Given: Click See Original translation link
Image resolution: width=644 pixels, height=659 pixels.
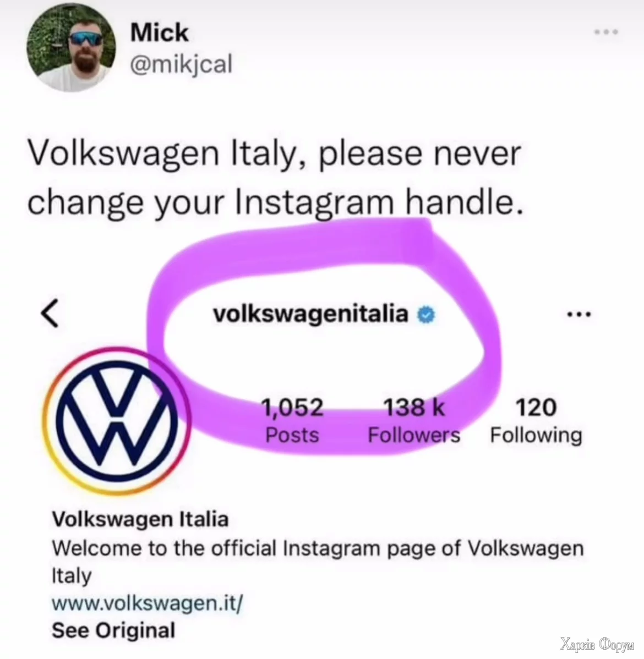Looking at the screenshot, I should [x=113, y=630].
